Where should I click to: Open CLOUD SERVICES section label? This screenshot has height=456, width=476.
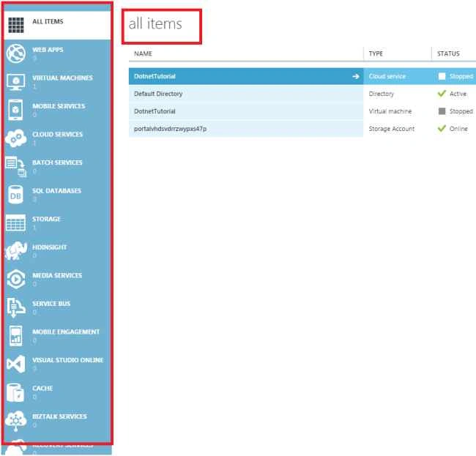[x=57, y=135]
